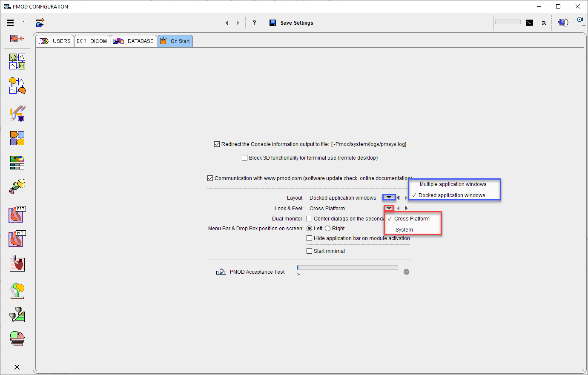
Task: Click the Look & Feel next-option right arrow
Action: pyautogui.click(x=406, y=208)
